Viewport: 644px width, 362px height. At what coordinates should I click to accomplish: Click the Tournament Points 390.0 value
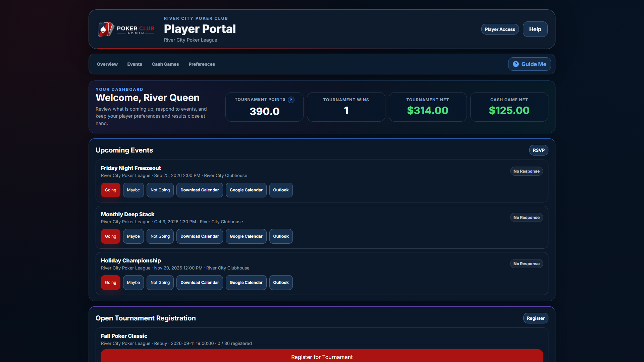tap(265, 111)
